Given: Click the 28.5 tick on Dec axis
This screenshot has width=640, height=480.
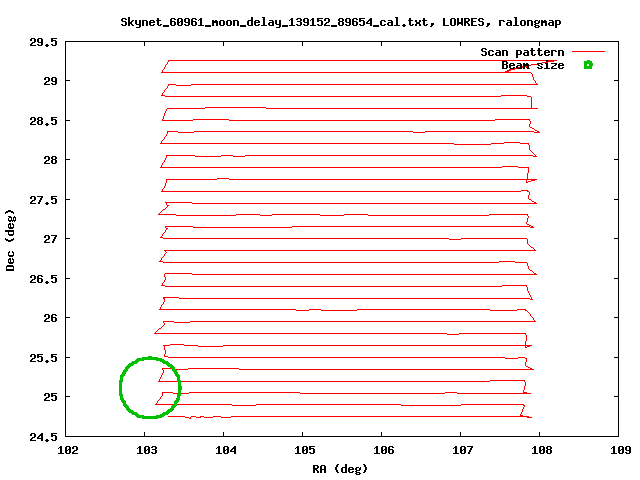Looking at the screenshot, I should pos(45,121).
